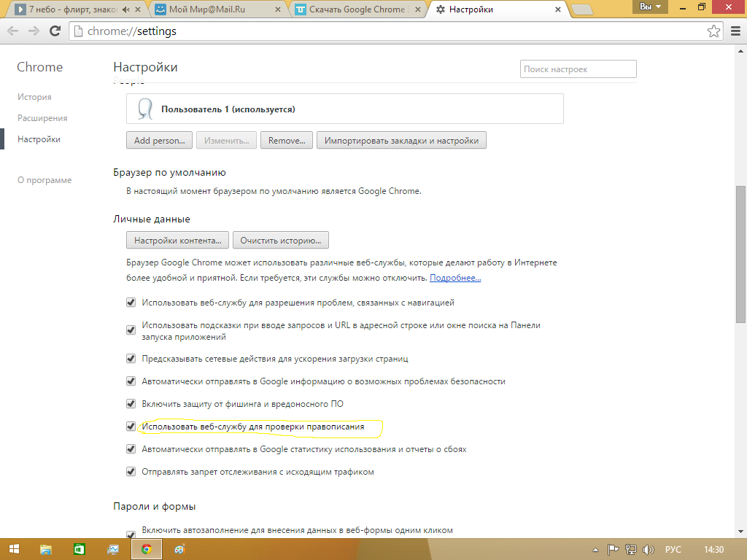The width and height of the screenshot is (747, 560).
Task: Toggle Отправлять запрет отслеживания checkbox
Action: pyautogui.click(x=131, y=472)
